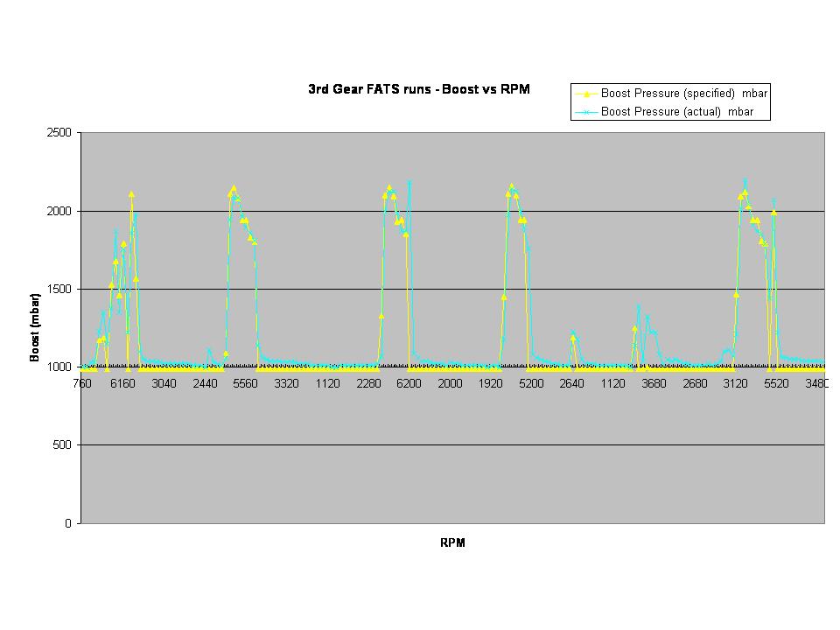
Task: Click the 5200 X-axis tick label
Action: coord(532,383)
